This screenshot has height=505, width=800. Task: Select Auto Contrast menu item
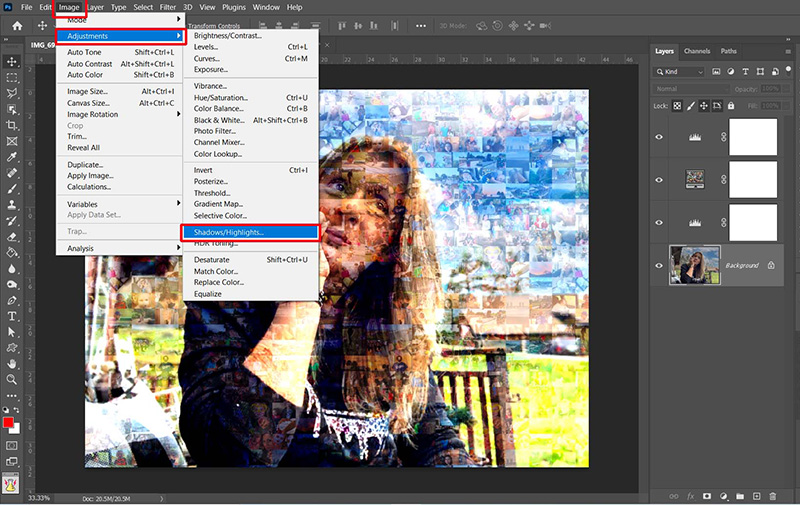tap(120, 64)
